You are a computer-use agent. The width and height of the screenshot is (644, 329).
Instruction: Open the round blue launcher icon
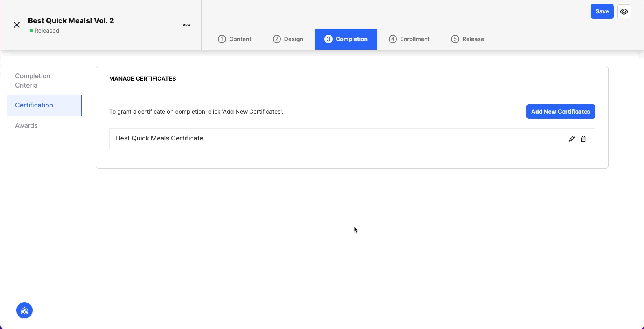coord(24,311)
